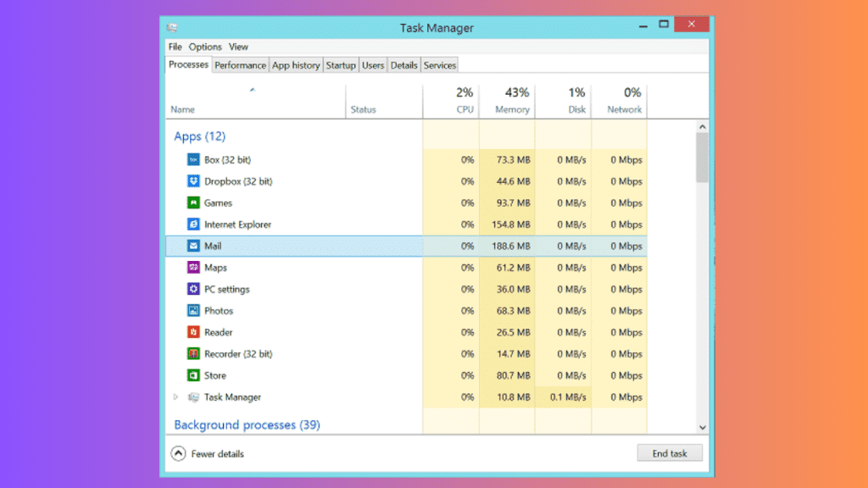Minimize the Task Manager window
This screenshot has width=868, height=488.
pos(643,25)
